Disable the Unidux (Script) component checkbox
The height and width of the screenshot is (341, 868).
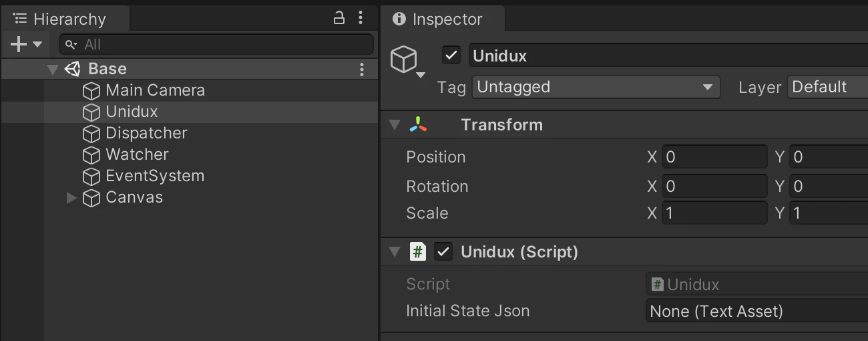click(x=443, y=252)
